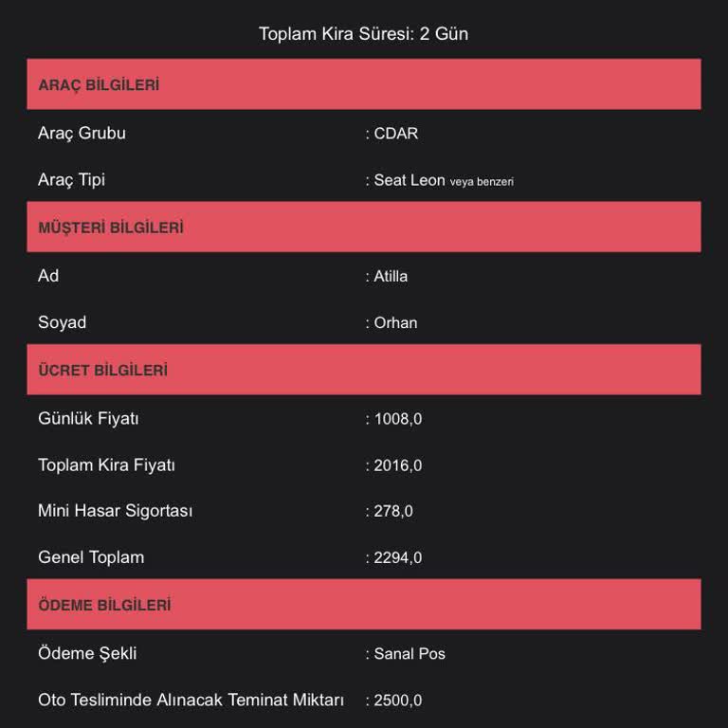The image size is (728, 728).
Task: Click the Toplam Kira Süresi title text
Action: click(363, 34)
